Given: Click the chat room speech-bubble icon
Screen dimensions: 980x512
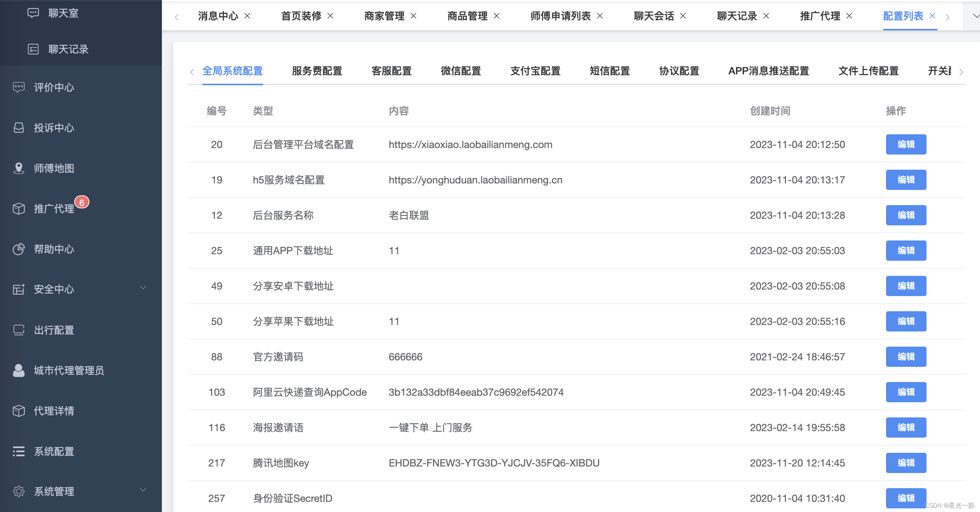Looking at the screenshot, I should click(33, 13).
